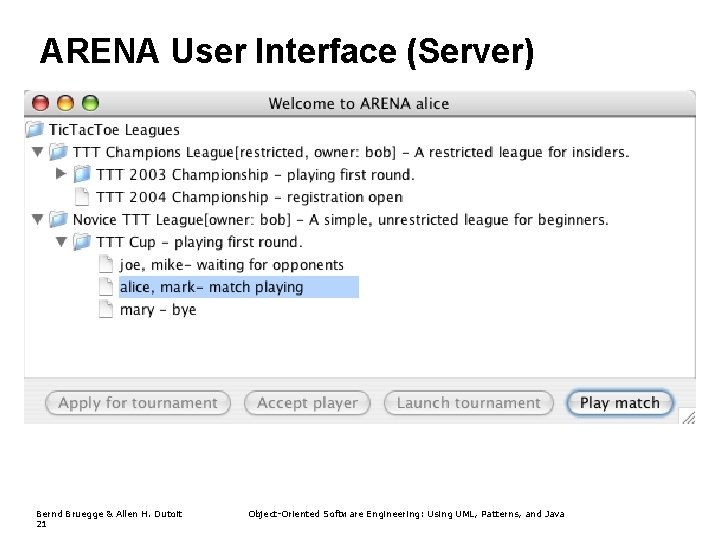
Task: Select alice, mark match playing row
Action: click(x=239, y=287)
